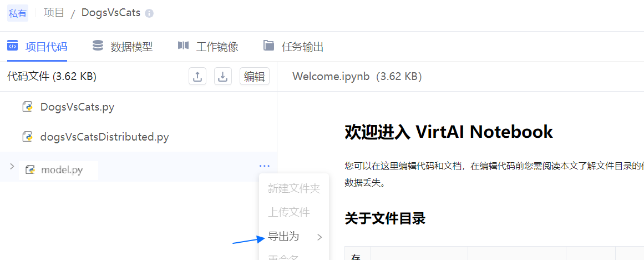
Task: Choose 上传文件 from the context menu
Action: [x=288, y=212]
